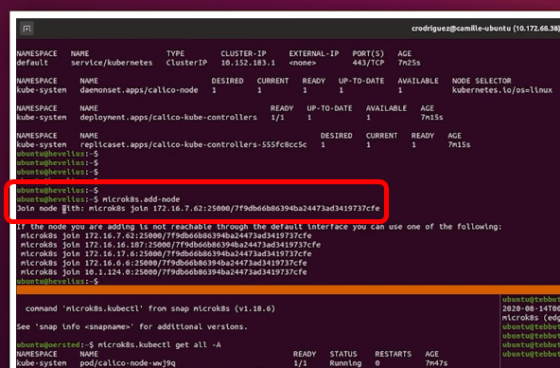
Task: Select the join line with 172.16.17.6
Action: [x=166, y=254]
